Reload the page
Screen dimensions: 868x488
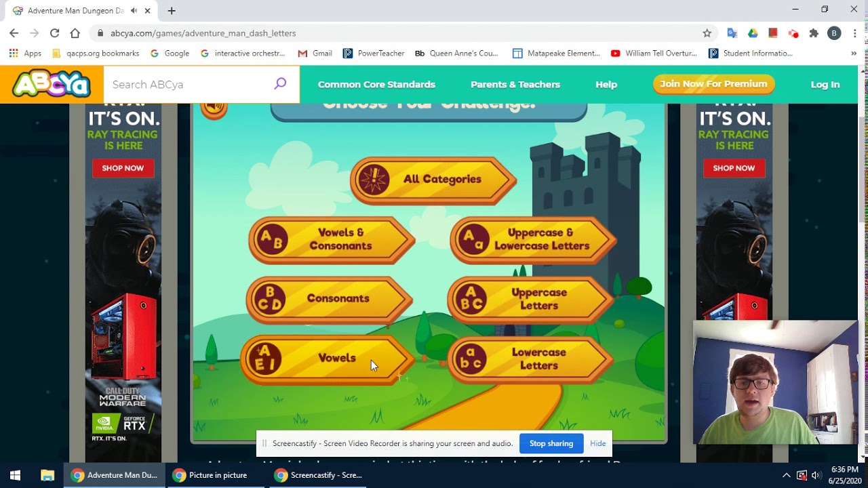tap(55, 33)
